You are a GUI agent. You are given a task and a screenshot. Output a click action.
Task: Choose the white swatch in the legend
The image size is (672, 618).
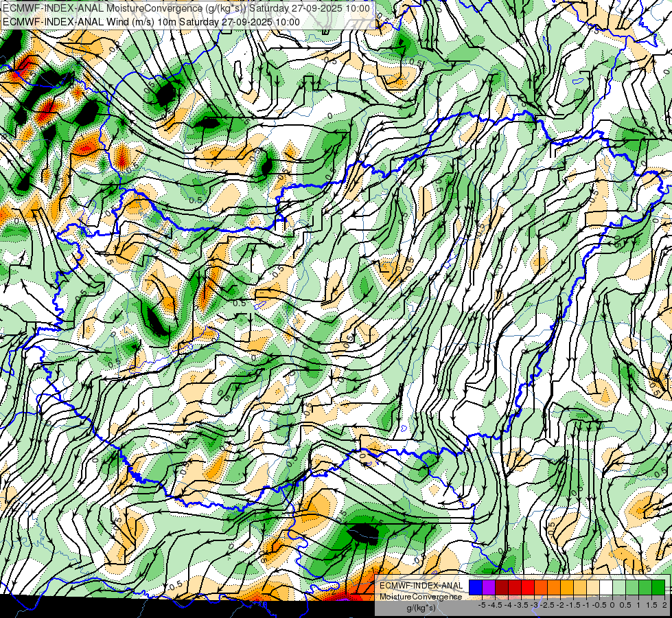[606, 587]
